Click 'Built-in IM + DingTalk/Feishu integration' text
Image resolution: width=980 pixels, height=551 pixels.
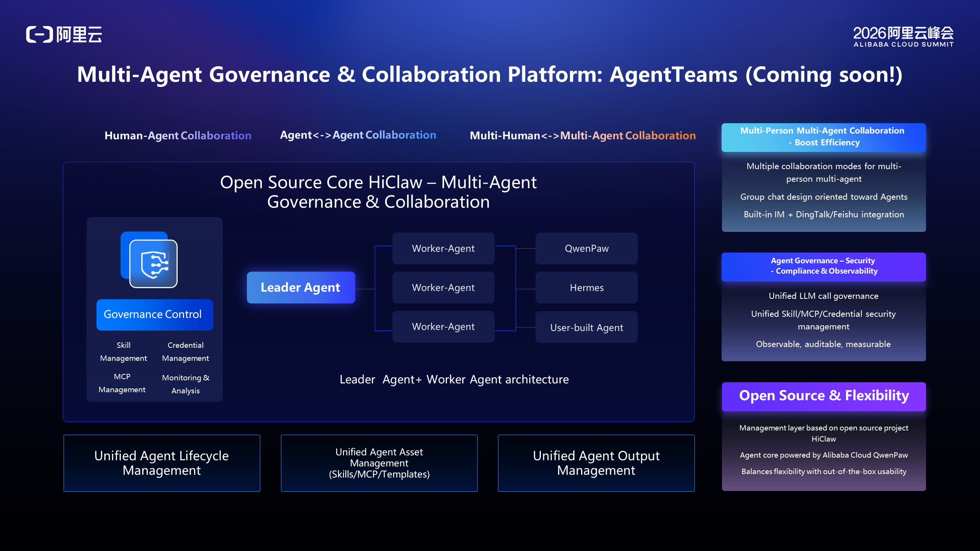[x=824, y=214]
